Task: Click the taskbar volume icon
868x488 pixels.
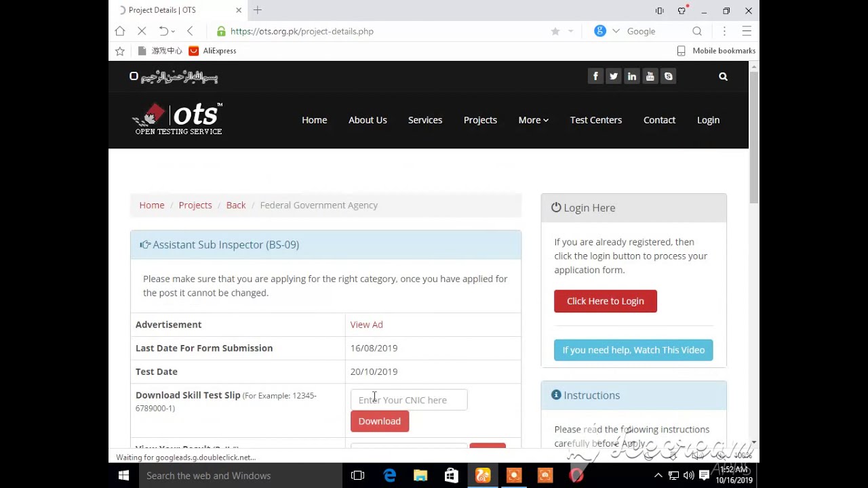Action: pos(689,476)
